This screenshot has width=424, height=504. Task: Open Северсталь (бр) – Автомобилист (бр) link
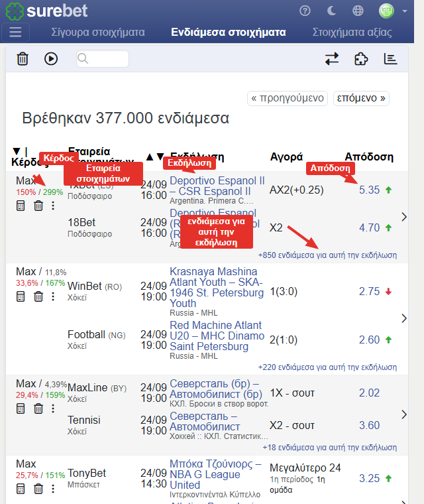[216, 389]
